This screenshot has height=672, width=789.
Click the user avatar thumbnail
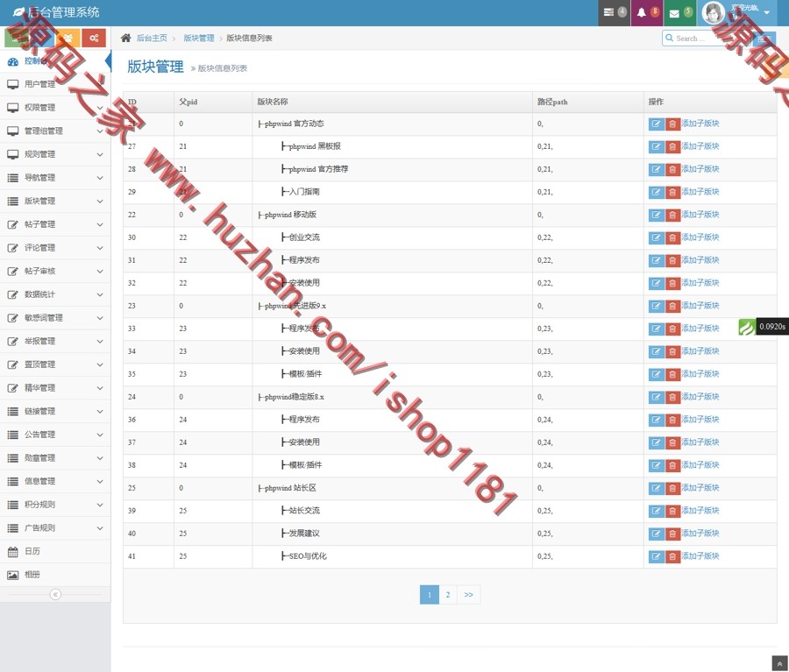point(713,11)
